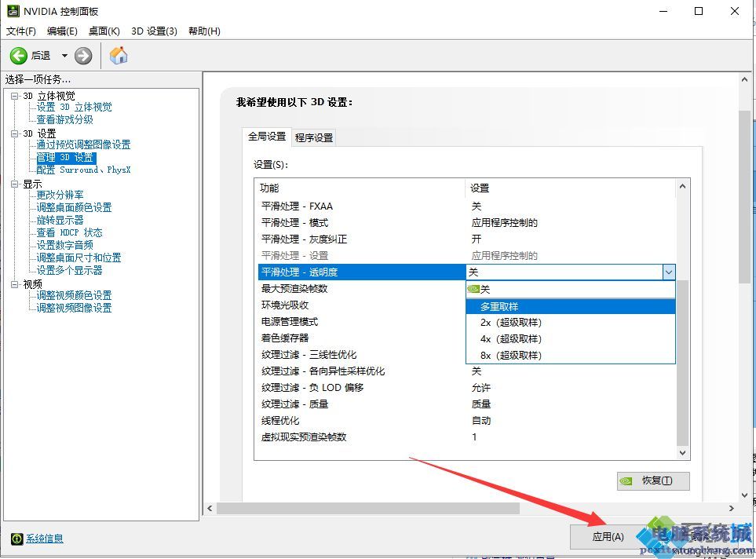This screenshot has width=756, height=559.
Task: Choose 2x (超级取样) option
Action: click(x=571, y=323)
